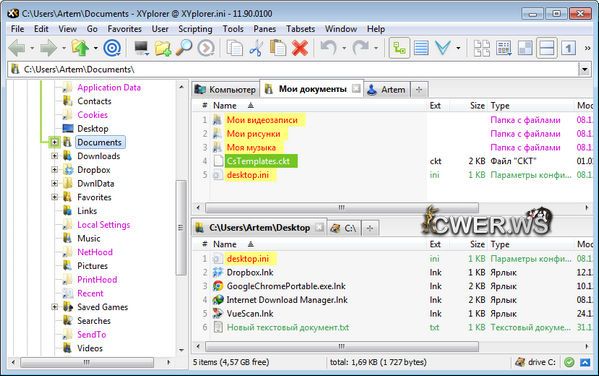This screenshot has width=599, height=376.
Task: Click the blue Hotlist target icon
Action: [x=112, y=48]
